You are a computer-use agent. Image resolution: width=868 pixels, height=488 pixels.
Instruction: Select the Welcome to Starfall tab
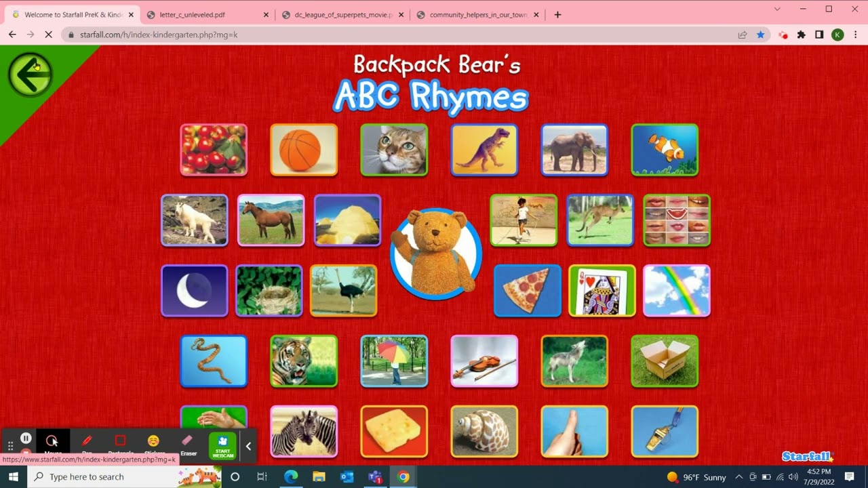point(72,14)
